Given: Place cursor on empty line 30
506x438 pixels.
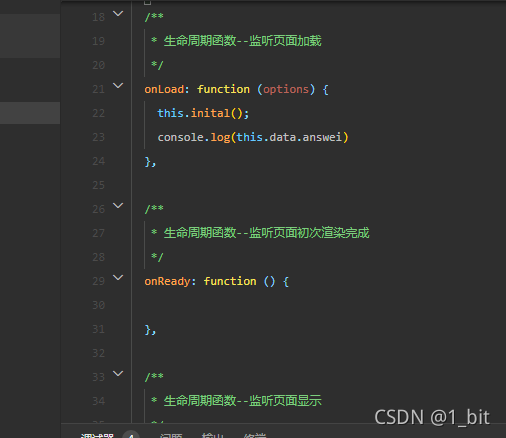Looking at the screenshot, I should [300, 305].
